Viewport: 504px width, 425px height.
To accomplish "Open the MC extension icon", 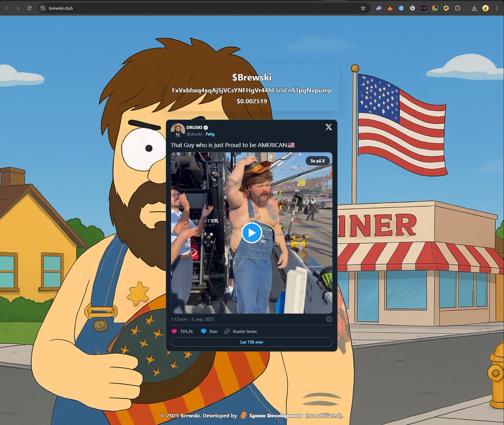I will coord(424,8).
